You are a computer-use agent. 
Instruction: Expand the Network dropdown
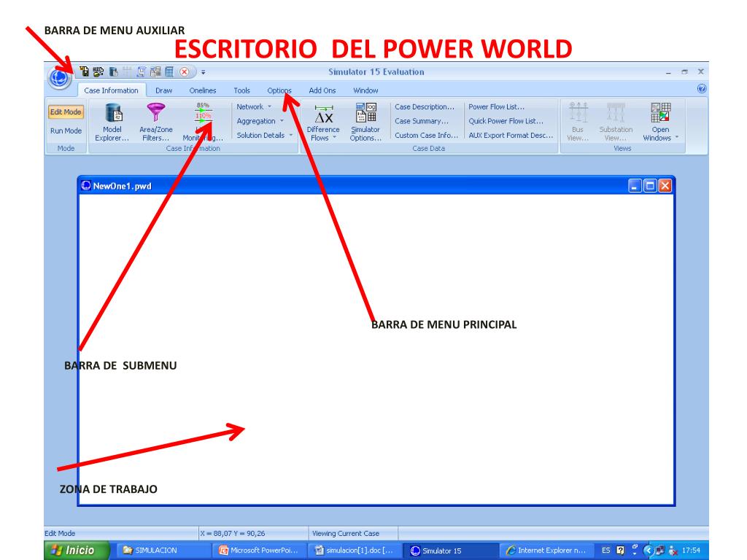pyautogui.click(x=254, y=106)
